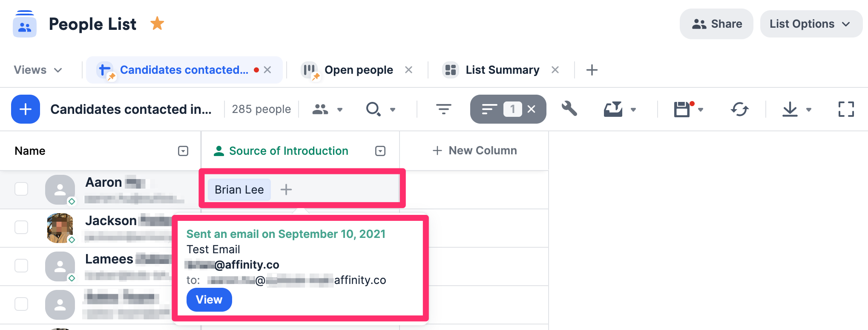Click the download export icon
This screenshot has height=330, width=868.
(790, 109)
